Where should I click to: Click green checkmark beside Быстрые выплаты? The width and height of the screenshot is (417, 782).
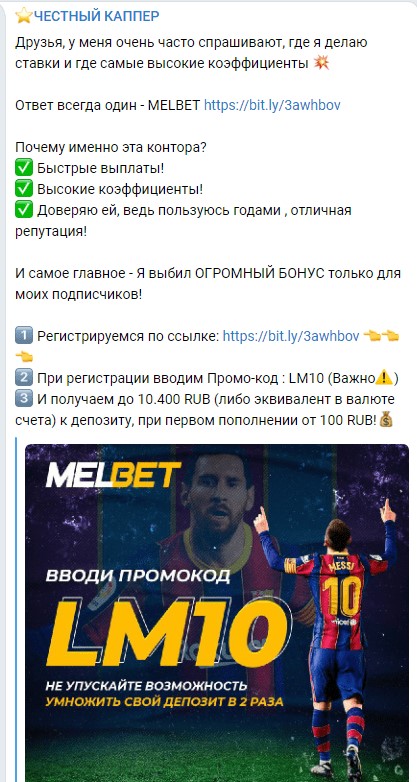(x=23, y=169)
